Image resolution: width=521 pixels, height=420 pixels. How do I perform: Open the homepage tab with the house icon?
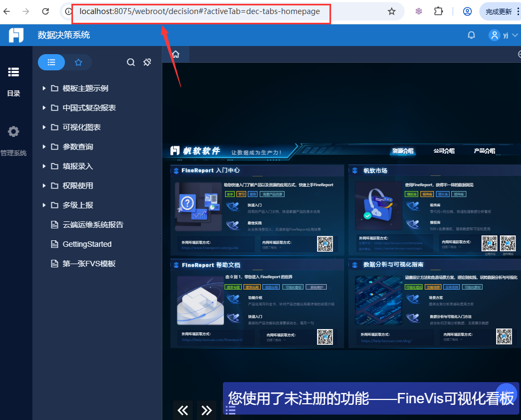[x=176, y=54]
